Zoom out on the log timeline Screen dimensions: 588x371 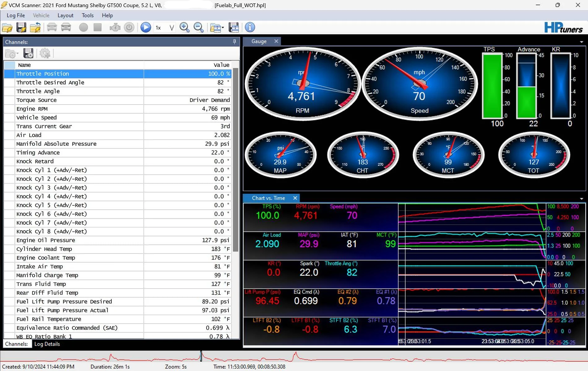tap(198, 28)
